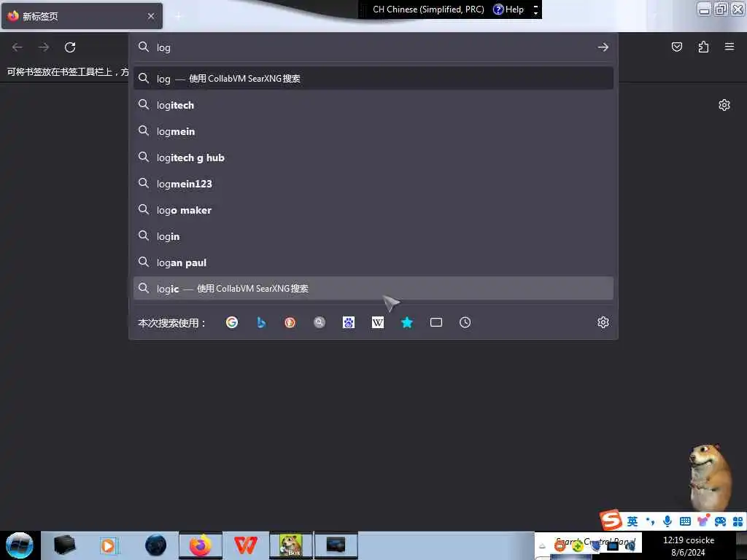Open the dark globe taskbar icon
The height and width of the screenshot is (560, 747).
tap(156, 545)
